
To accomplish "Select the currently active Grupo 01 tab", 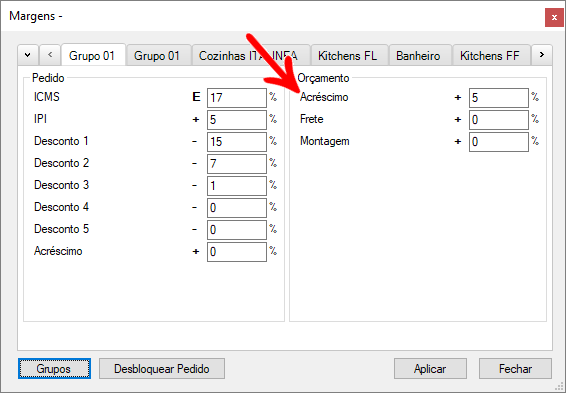I will tap(93, 55).
